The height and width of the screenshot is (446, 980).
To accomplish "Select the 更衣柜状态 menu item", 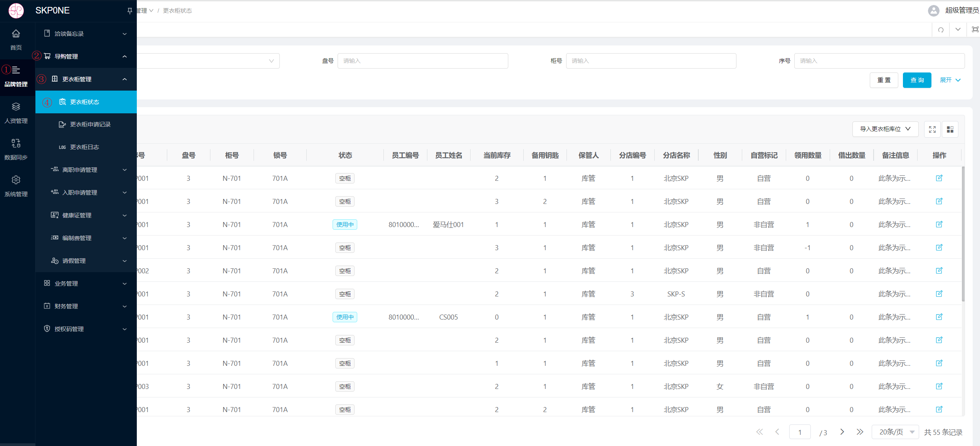I will [86, 102].
